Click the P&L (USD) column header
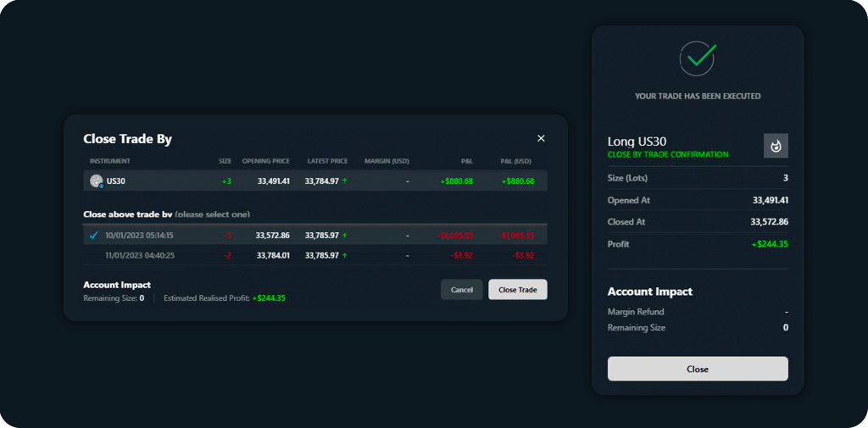This screenshot has height=428, width=868. click(x=515, y=161)
